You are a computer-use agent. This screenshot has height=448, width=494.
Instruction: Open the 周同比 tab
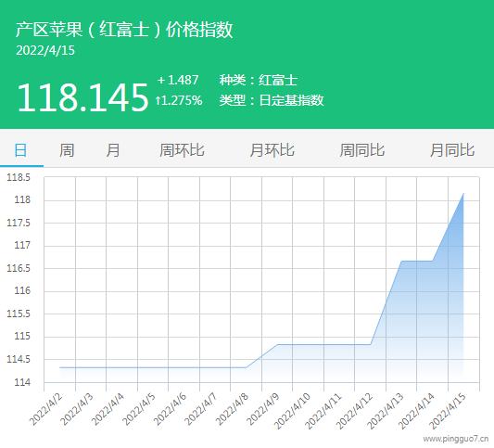tap(362, 150)
